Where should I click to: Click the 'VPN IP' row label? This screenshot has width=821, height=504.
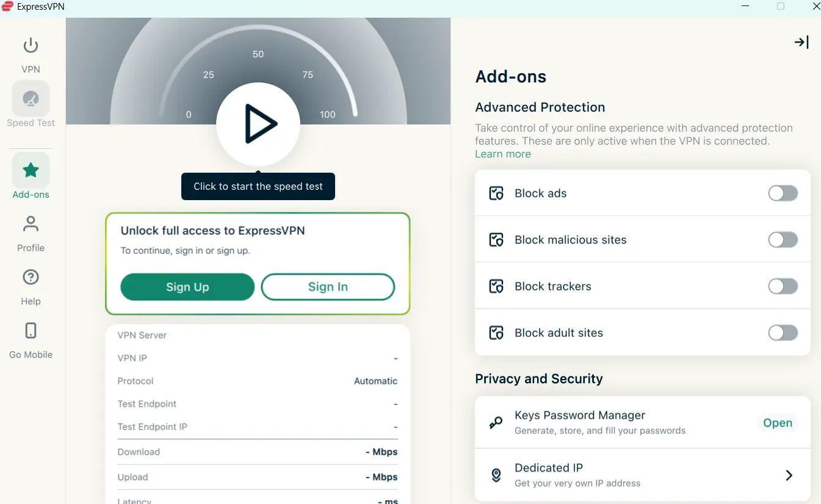click(132, 358)
